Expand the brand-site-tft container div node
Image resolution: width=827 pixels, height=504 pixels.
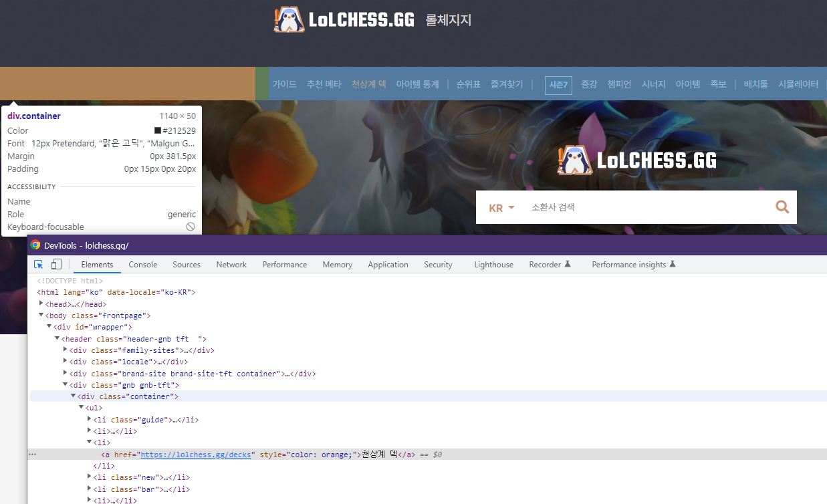(66, 373)
